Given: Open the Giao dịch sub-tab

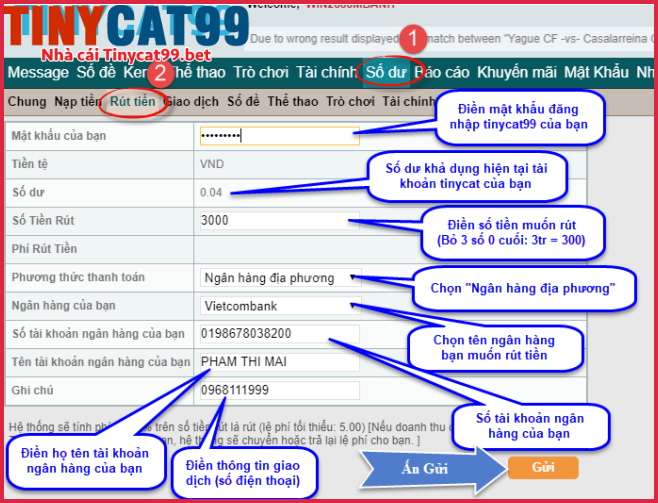Looking at the screenshot, I should [190, 101].
